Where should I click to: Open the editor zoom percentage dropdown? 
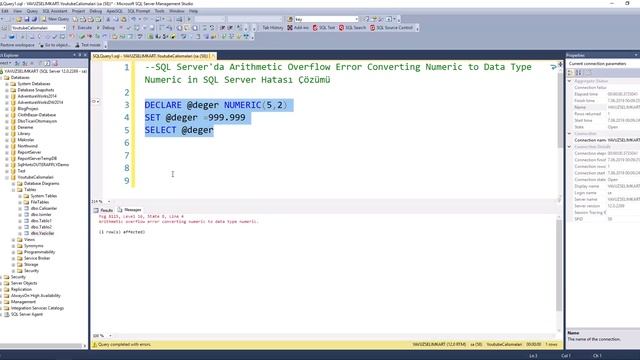click(x=109, y=201)
